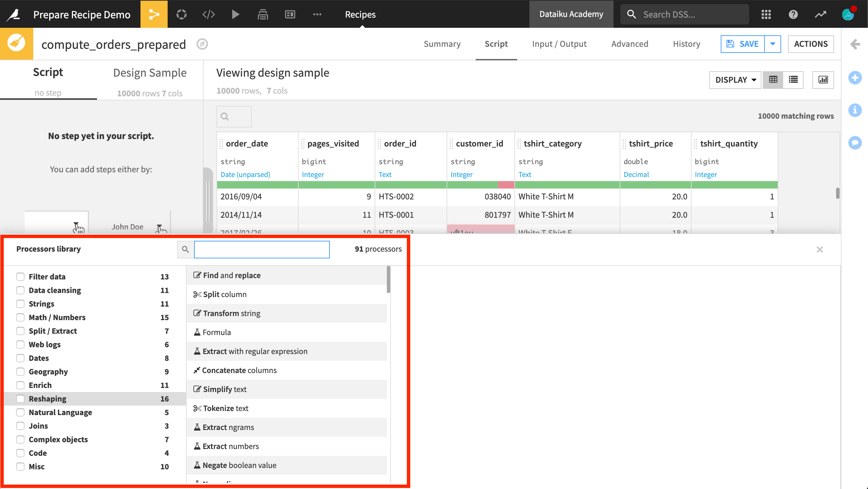Enable the Data cleansing filter checkbox
Screen dimensions: 868x489
[20, 290]
